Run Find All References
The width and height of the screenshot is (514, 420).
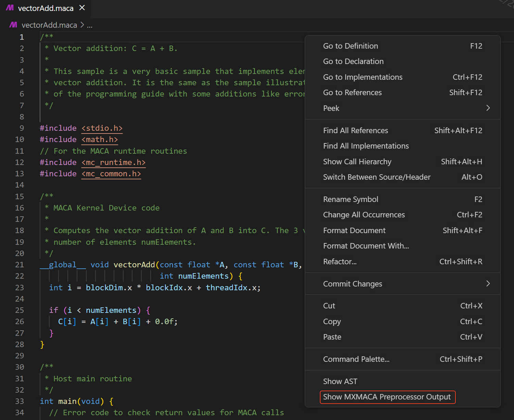(x=355, y=130)
